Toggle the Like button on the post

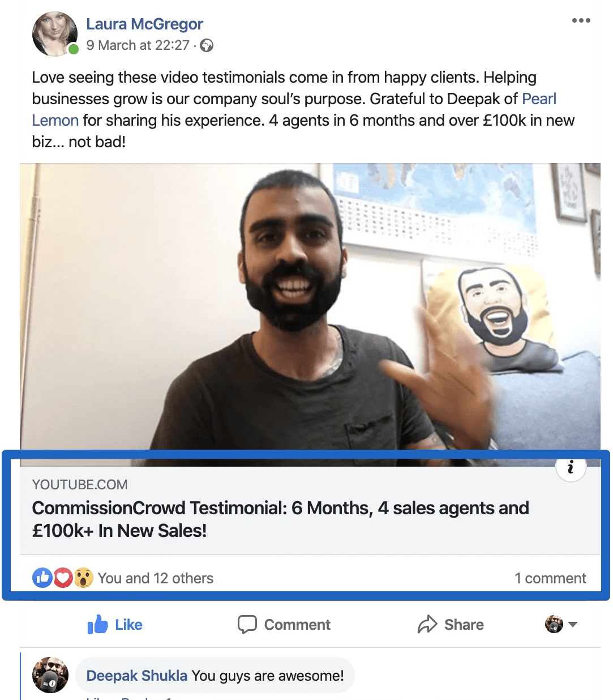[115, 624]
